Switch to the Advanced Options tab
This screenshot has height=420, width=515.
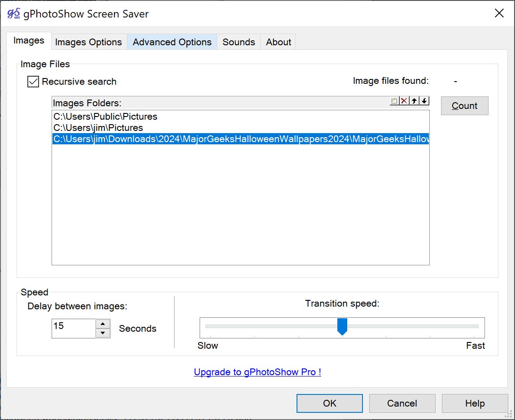[172, 42]
